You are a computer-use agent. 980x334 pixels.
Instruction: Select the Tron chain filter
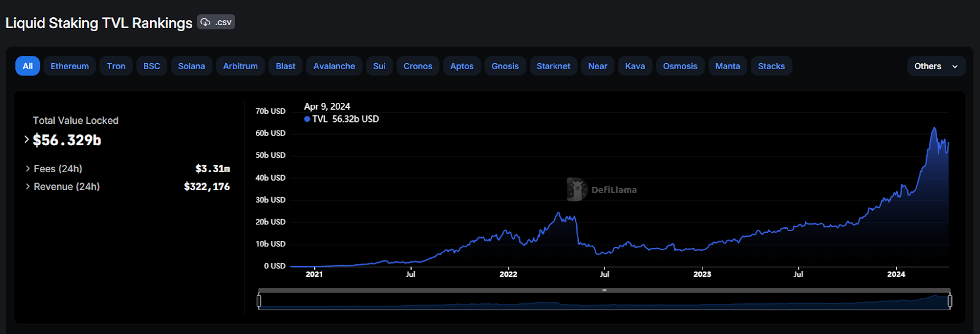(x=116, y=66)
